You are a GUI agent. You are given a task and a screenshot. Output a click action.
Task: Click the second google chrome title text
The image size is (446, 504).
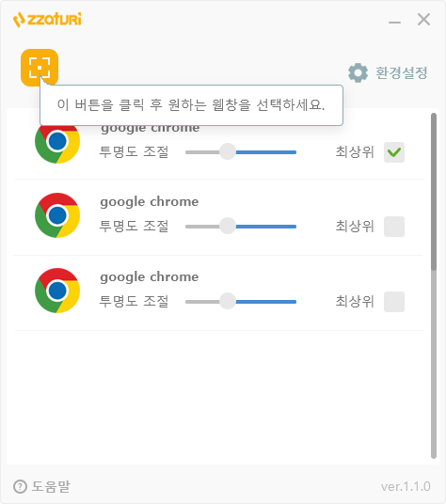click(150, 202)
